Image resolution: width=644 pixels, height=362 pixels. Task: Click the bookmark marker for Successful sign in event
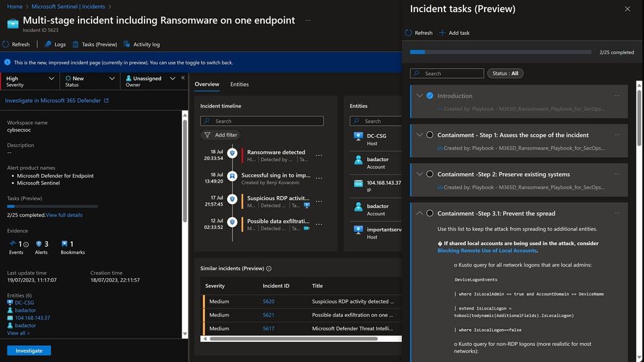point(233,176)
